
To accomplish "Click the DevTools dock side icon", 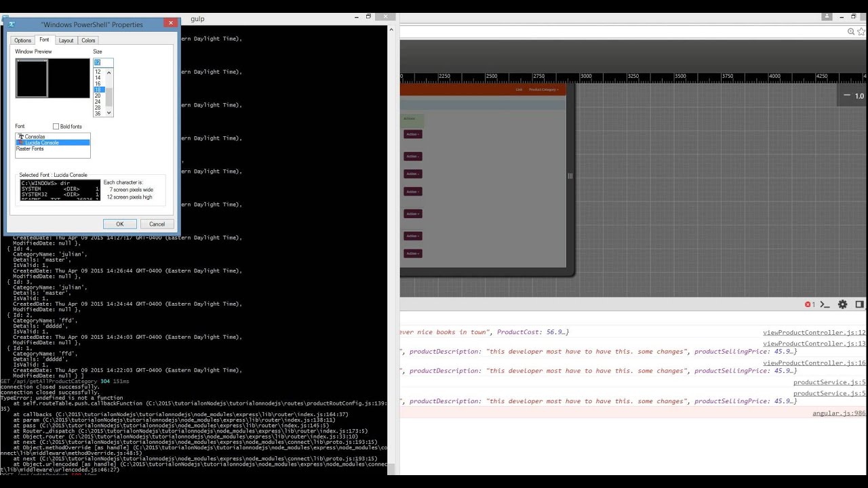I will [860, 305].
